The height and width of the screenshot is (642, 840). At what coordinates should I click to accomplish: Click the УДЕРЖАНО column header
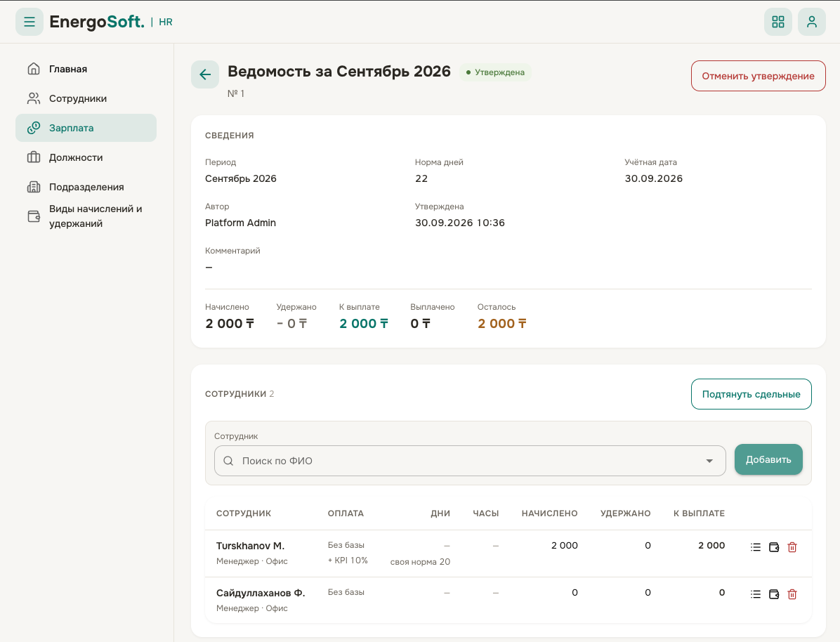coord(626,513)
